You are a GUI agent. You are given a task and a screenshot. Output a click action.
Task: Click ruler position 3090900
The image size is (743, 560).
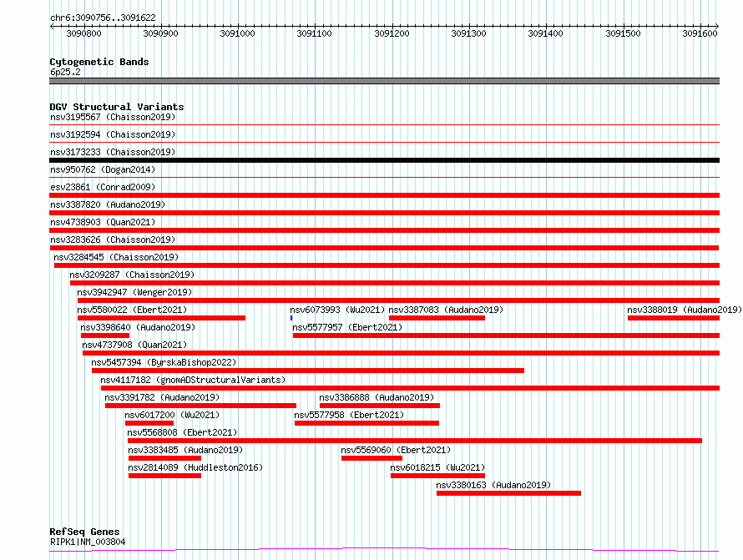160,33
